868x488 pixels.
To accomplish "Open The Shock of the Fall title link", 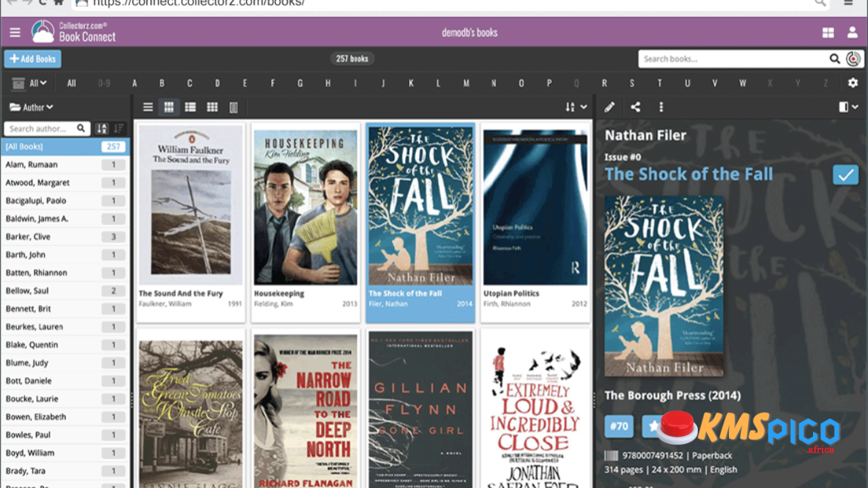I will point(689,174).
